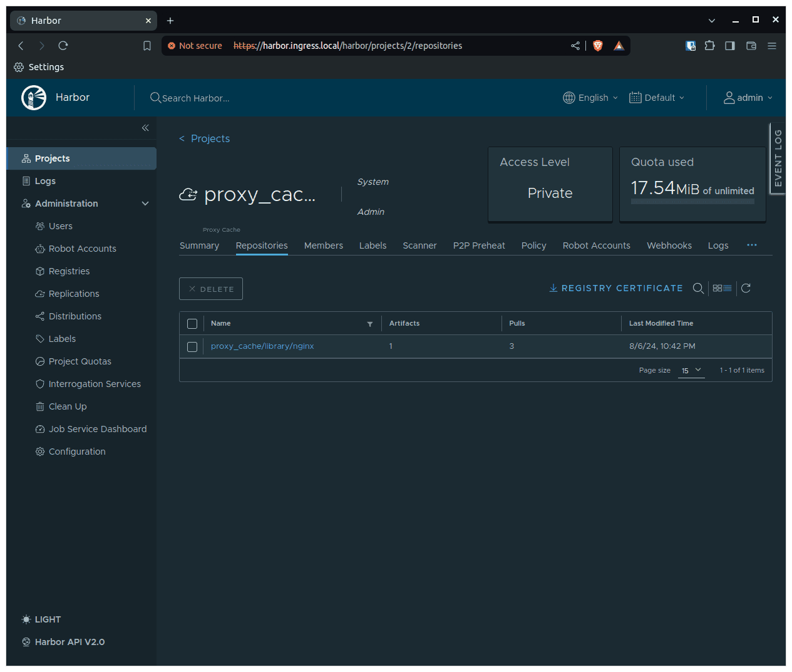Viewport: 792px width, 672px height.
Task: Go back to Projects breadcrumb link
Action: (210, 138)
